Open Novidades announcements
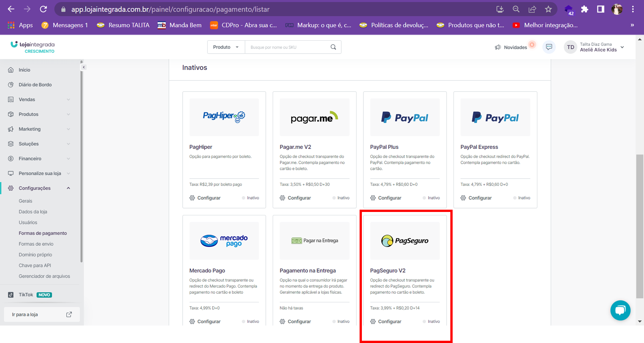Viewport: 644px width, 343px height. click(511, 47)
